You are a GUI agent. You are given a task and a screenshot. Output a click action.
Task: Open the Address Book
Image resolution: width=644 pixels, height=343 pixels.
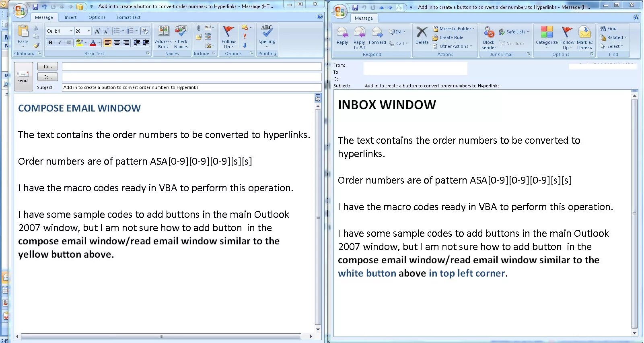tap(163, 37)
